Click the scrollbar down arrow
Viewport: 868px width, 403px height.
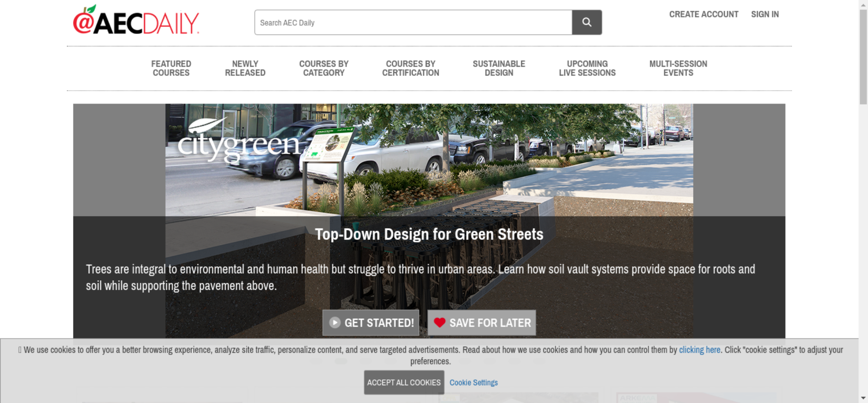[x=863, y=398]
